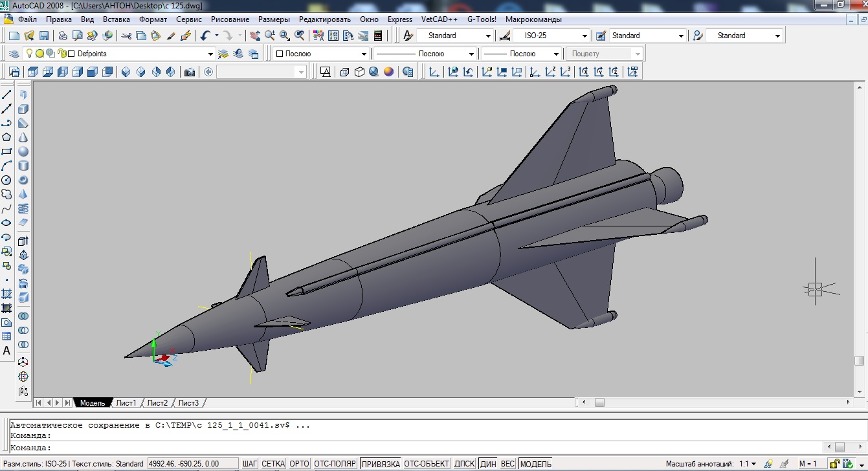Screen dimensions: 868x471
Task: Click the Match Properties brush icon
Action: (x=171, y=36)
